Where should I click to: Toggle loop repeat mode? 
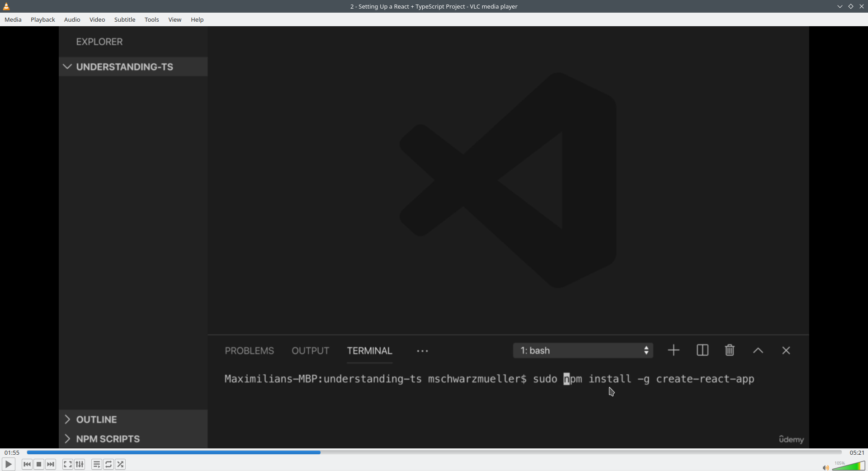[x=108, y=464]
